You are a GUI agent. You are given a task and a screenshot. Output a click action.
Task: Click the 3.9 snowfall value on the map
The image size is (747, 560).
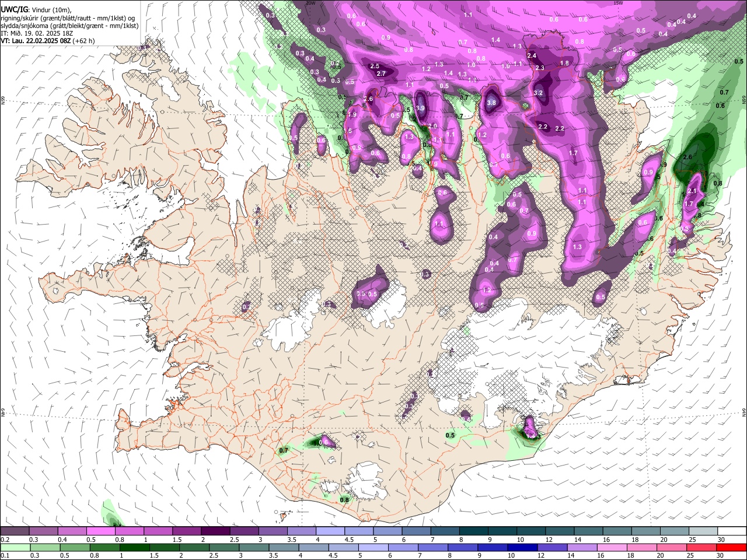click(420, 108)
